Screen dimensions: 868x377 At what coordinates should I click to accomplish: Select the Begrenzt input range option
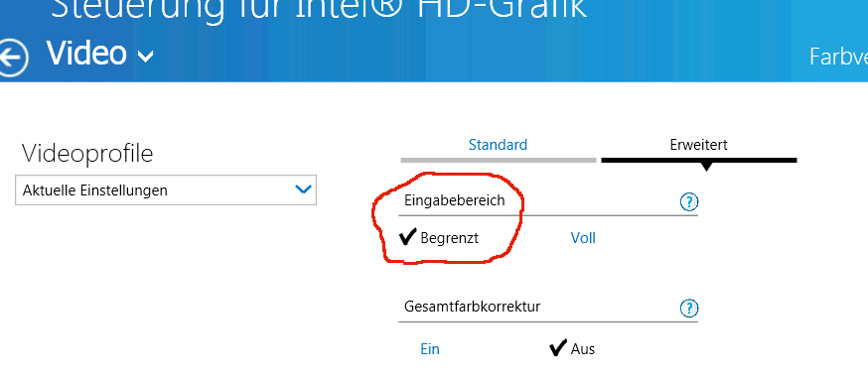pyautogui.click(x=450, y=238)
